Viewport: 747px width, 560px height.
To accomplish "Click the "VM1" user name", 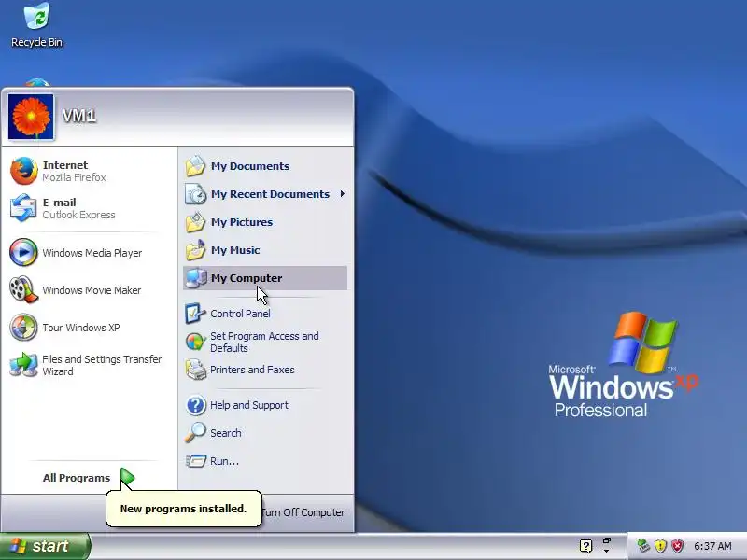I will pyautogui.click(x=79, y=116).
